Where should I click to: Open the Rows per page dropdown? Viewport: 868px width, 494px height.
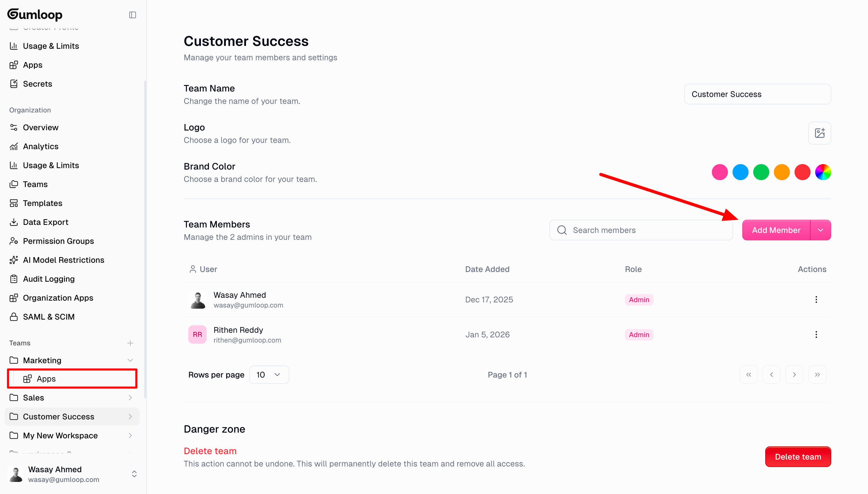pyautogui.click(x=269, y=375)
